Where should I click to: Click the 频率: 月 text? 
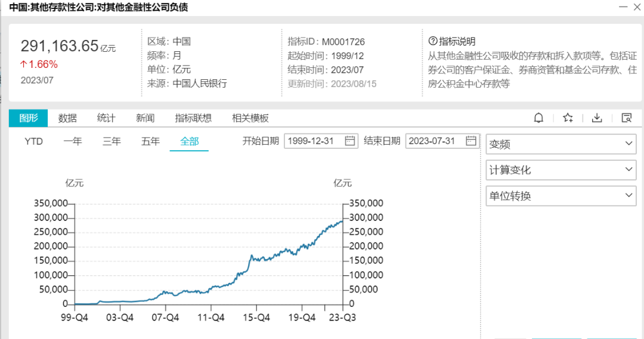point(165,55)
